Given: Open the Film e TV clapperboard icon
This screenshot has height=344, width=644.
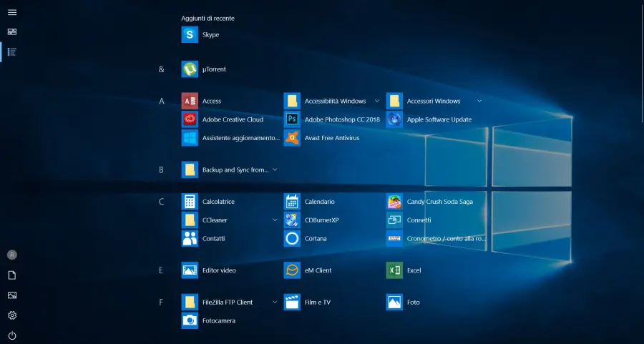Looking at the screenshot, I should (x=292, y=302).
